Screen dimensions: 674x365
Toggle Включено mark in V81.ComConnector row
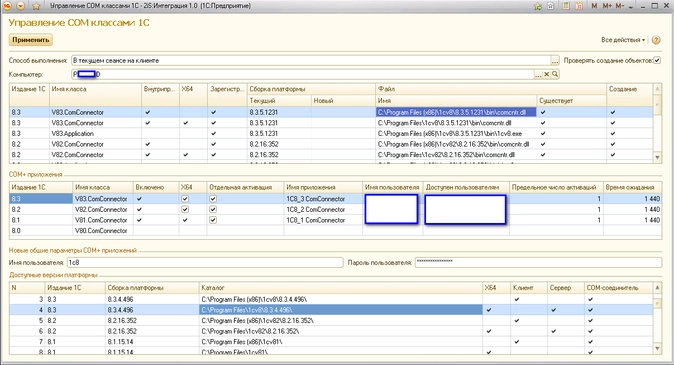pyautogui.click(x=139, y=220)
